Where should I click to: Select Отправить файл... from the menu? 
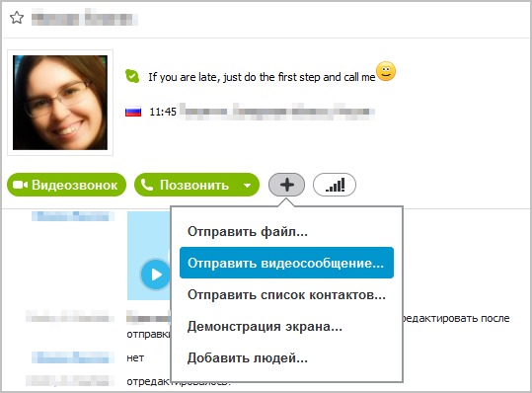click(x=248, y=231)
